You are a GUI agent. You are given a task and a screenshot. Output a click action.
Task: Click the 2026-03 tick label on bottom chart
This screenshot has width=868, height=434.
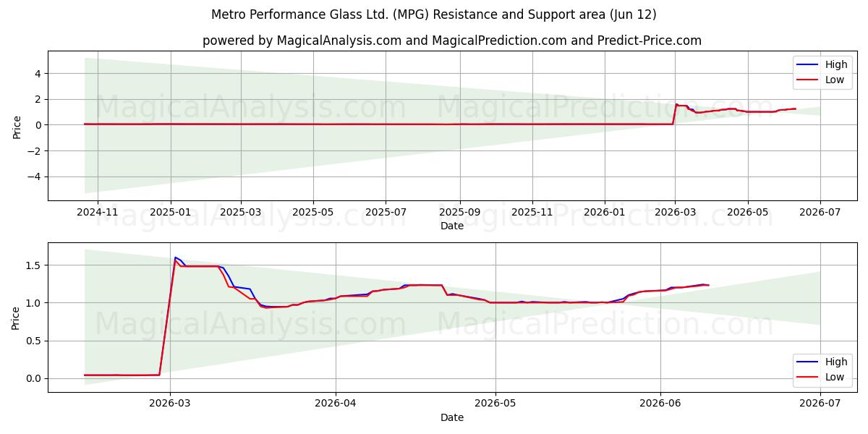(x=170, y=404)
